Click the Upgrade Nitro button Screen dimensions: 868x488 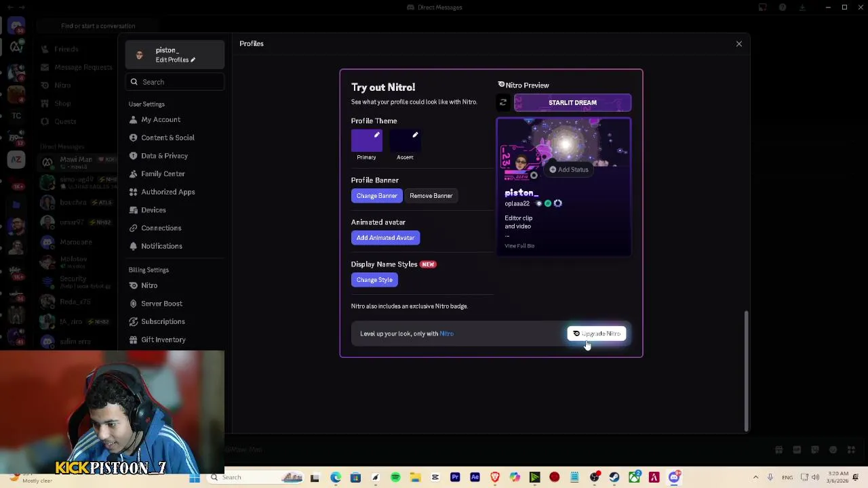597,333
